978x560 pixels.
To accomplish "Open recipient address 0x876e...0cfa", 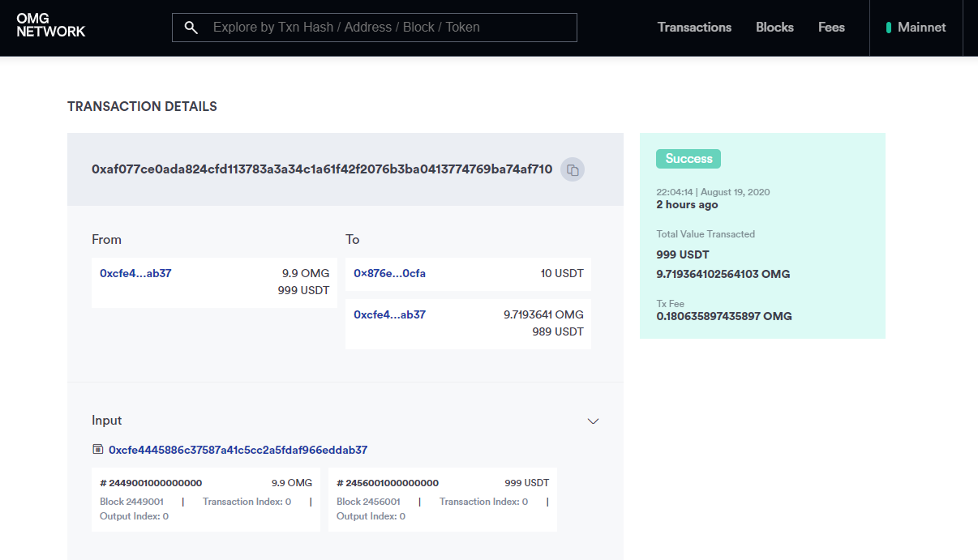I will [x=389, y=273].
